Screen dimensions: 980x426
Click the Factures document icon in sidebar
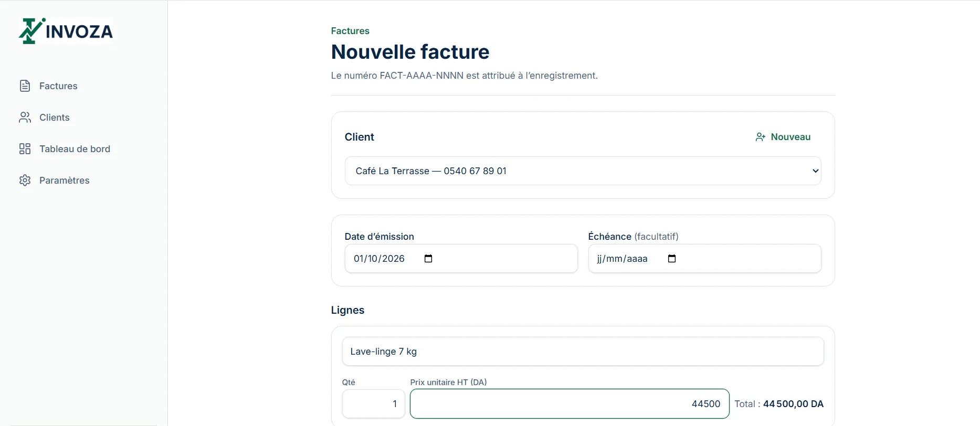25,86
